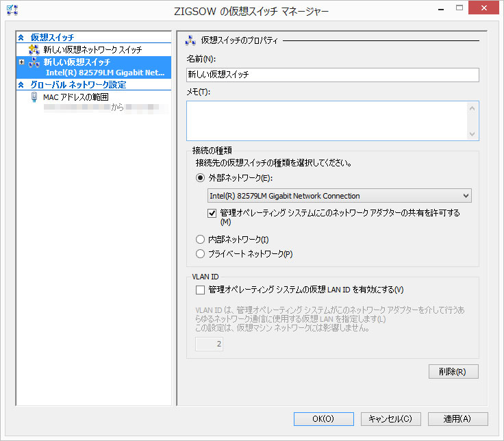The width and height of the screenshot is (504, 441).
Task: Expand the 新しい仮想スイッチ tree node plus box
Action: point(21,62)
